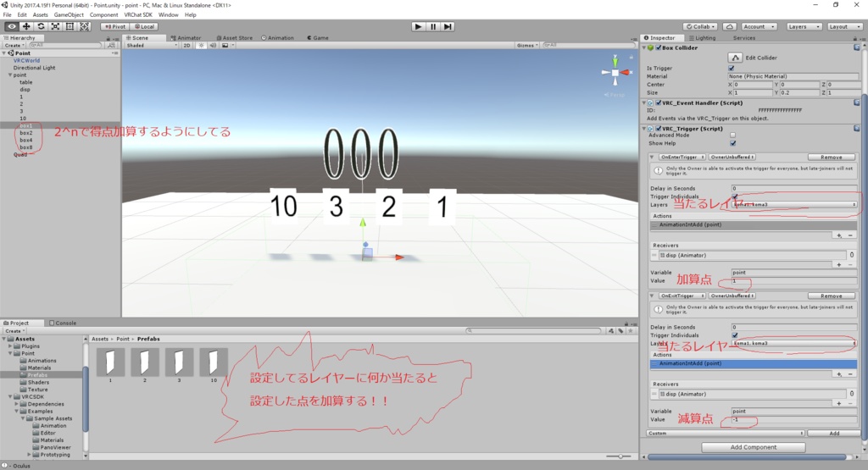Image resolution: width=868 pixels, height=470 pixels.
Task: Remove the OnExitTrigger event
Action: (831, 296)
